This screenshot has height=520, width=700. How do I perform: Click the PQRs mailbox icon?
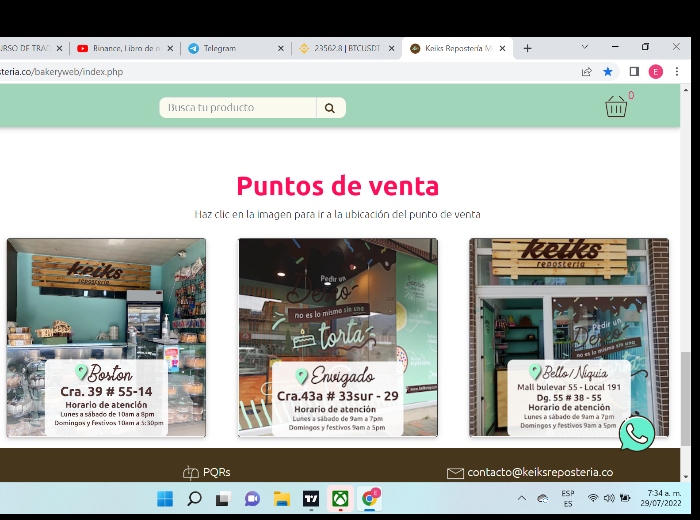point(191,472)
